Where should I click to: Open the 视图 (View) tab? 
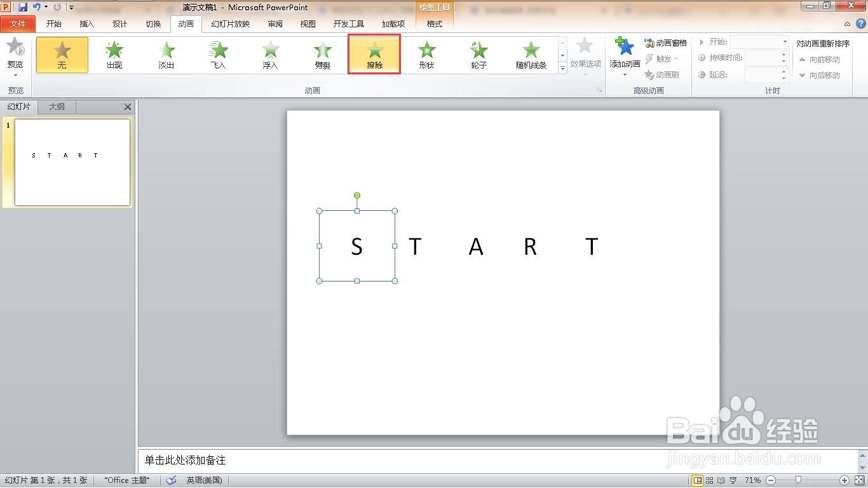pyautogui.click(x=308, y=24)
